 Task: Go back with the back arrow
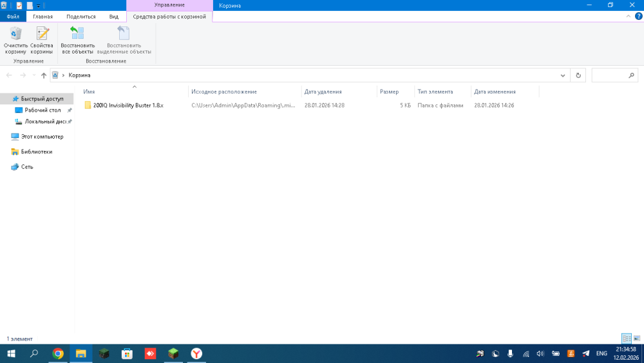tap(9, 75)
